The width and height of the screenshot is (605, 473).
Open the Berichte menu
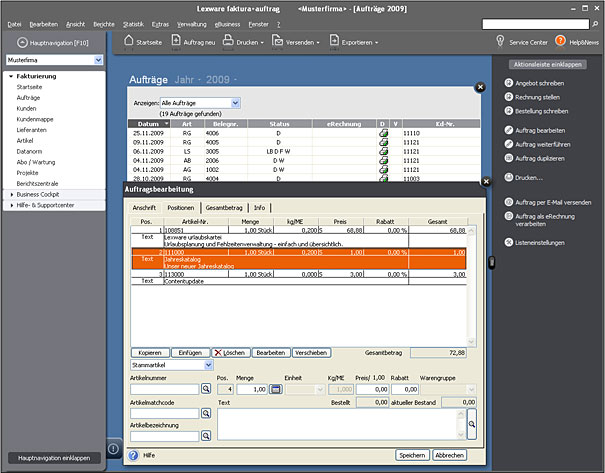click(x=105, y=22)
